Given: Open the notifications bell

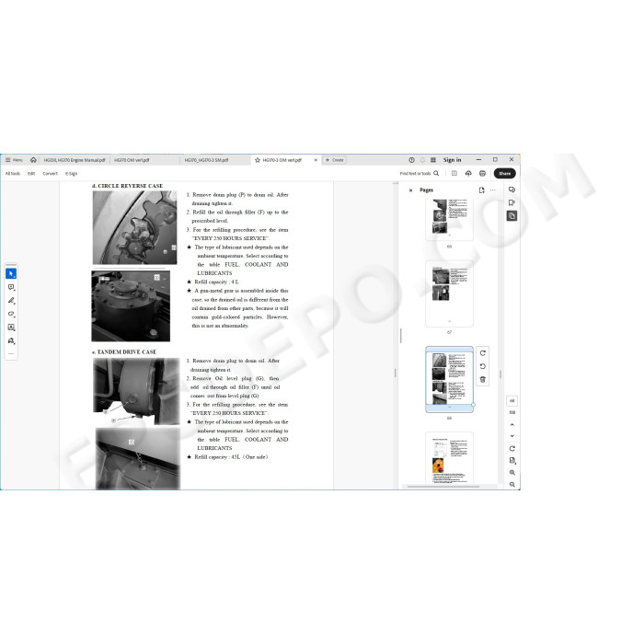Looking at the screenshot, I should 422,160.
